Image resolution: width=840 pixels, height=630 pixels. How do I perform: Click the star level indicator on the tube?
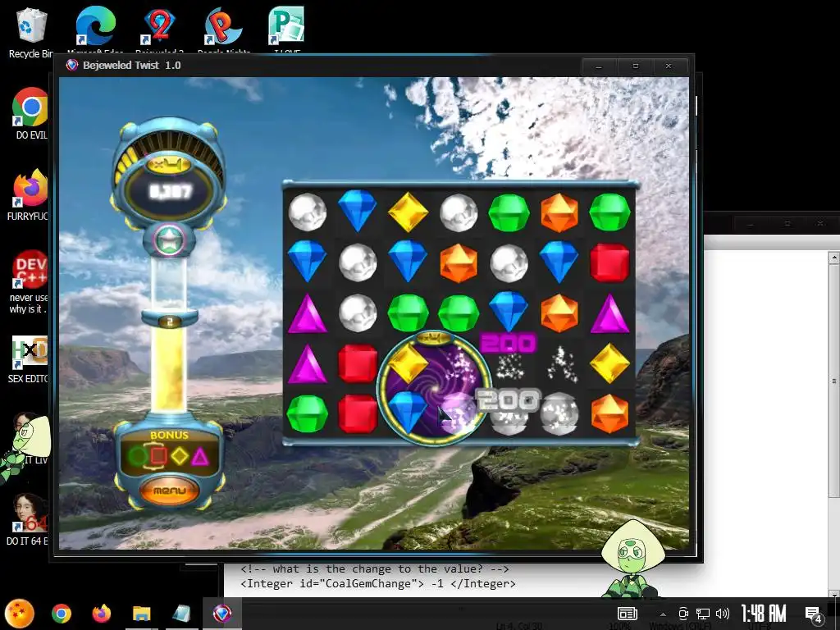point(169,240)
